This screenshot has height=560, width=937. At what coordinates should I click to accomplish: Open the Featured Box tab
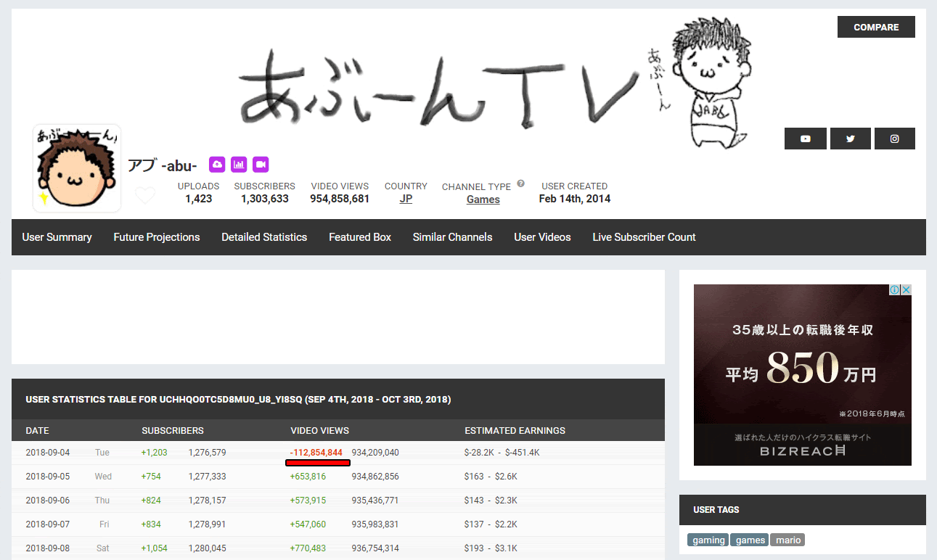360,237
